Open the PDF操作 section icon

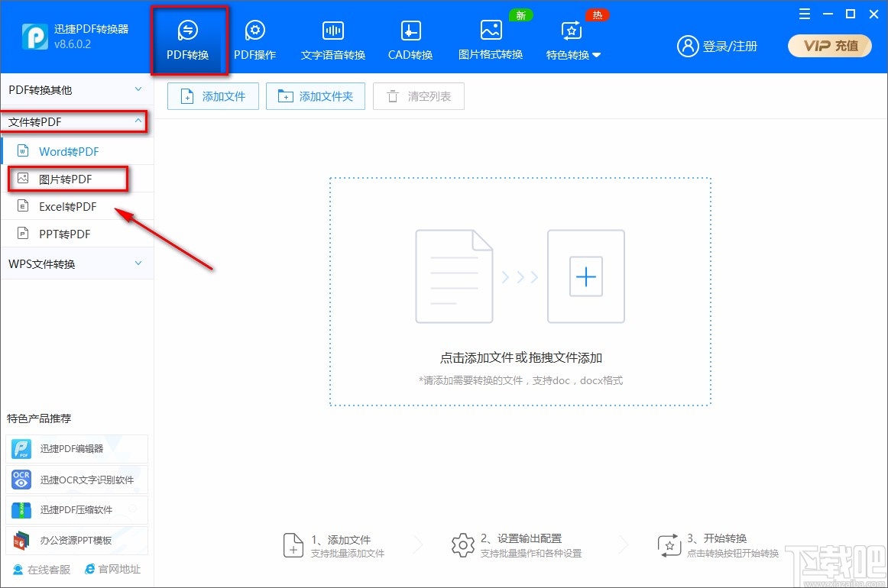tap(255, 38)
